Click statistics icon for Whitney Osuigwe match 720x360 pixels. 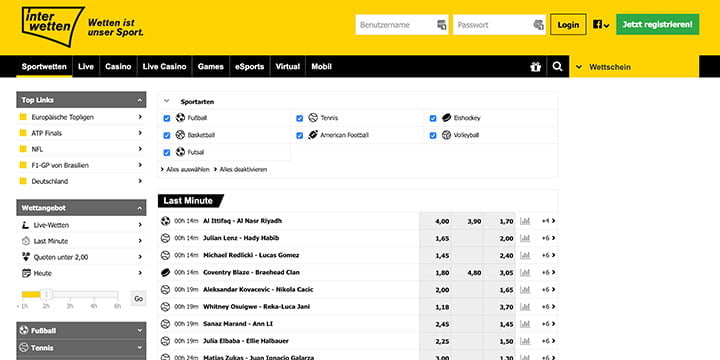coord(525,307)
